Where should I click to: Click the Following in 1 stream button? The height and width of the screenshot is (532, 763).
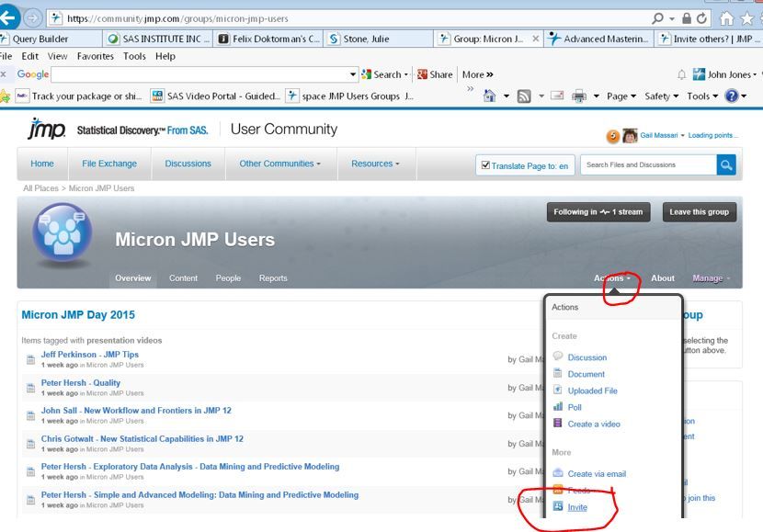598,212
